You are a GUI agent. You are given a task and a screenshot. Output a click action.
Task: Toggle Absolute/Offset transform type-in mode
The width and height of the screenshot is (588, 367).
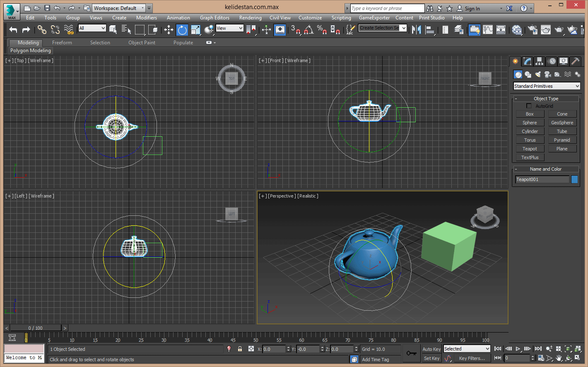pyautogui.click(x=251, y=349)
